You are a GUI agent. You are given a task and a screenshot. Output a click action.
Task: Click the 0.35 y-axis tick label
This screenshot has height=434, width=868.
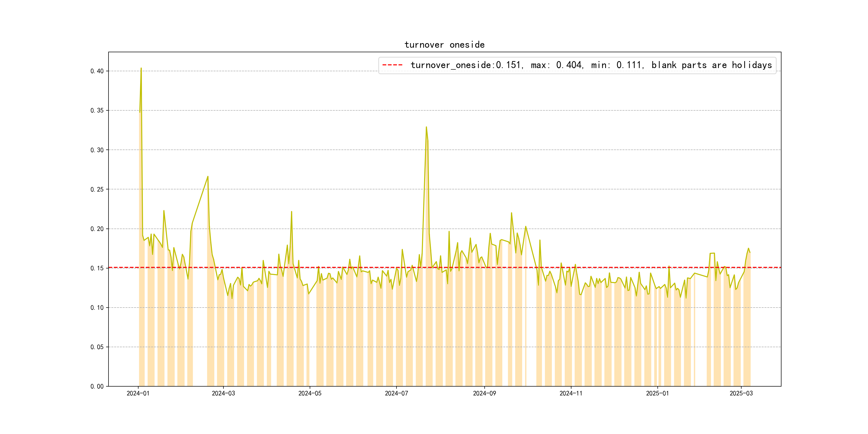point(97,111)
